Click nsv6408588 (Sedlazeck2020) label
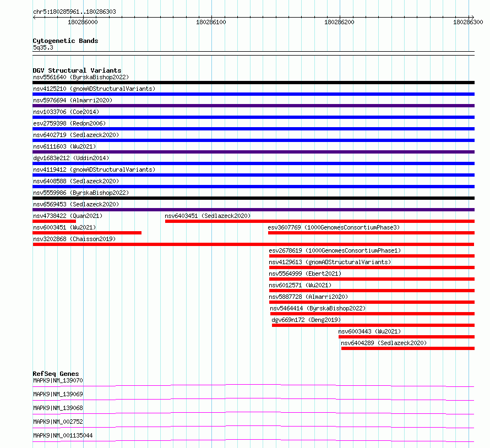The width and height of the screenshot is (490, 448). tap(76, 181)
